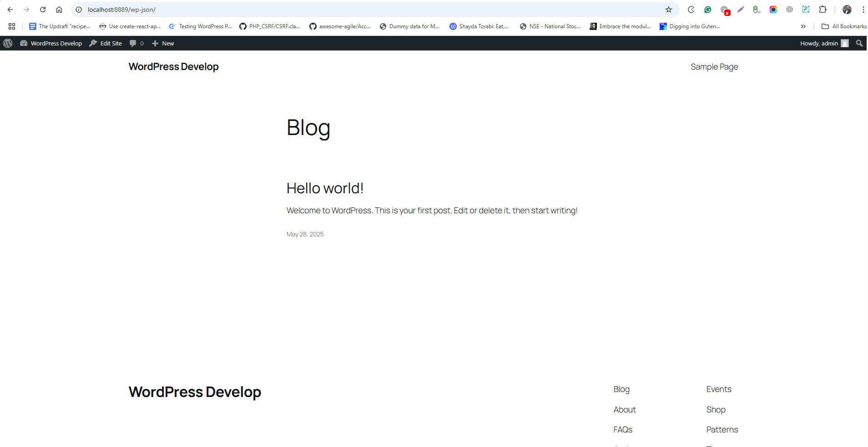Open the comments bubble in admin bar
The height and width of the screenshot is (447, 868).
point(136,43)
